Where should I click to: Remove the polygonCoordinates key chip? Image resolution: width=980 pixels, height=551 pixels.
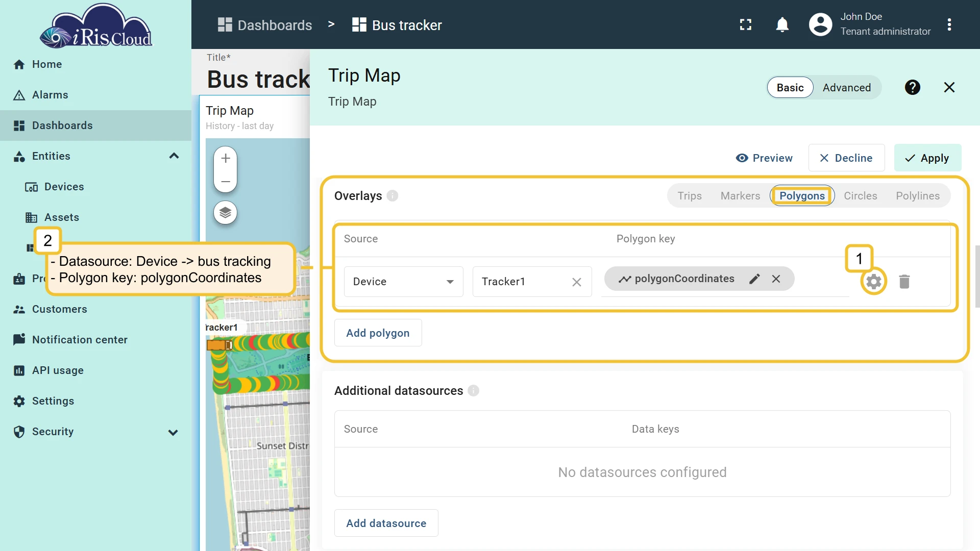[776, 279]
